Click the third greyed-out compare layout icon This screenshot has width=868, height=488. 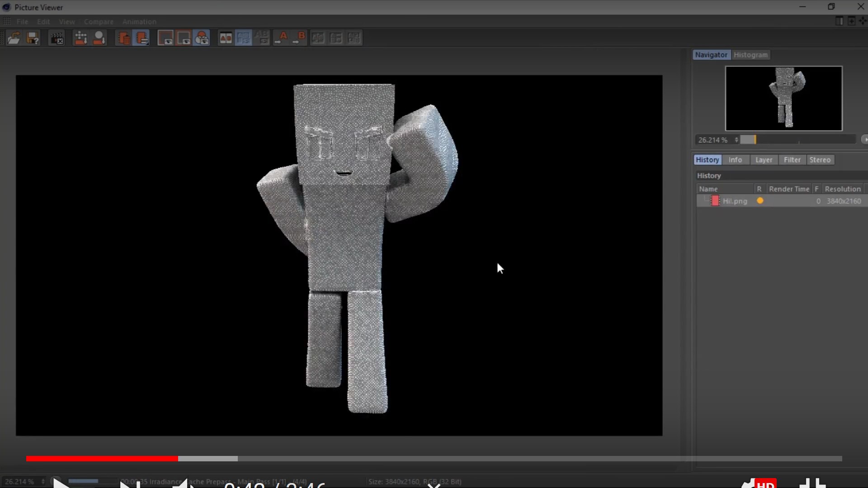354,38
